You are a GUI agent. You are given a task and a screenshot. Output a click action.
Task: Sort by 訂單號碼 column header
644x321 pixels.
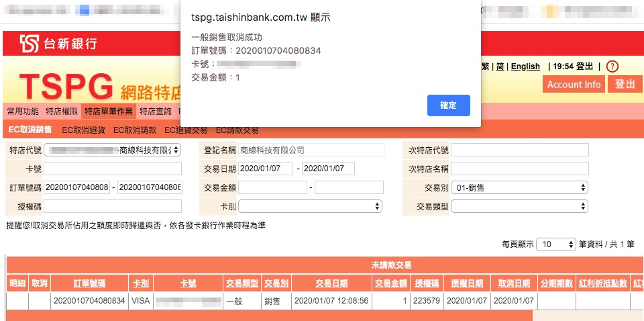click(x=89, y=283)
